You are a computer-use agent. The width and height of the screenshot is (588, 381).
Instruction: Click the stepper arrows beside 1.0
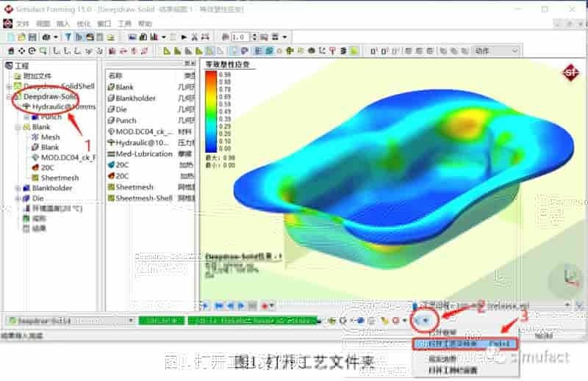(254, 37)
